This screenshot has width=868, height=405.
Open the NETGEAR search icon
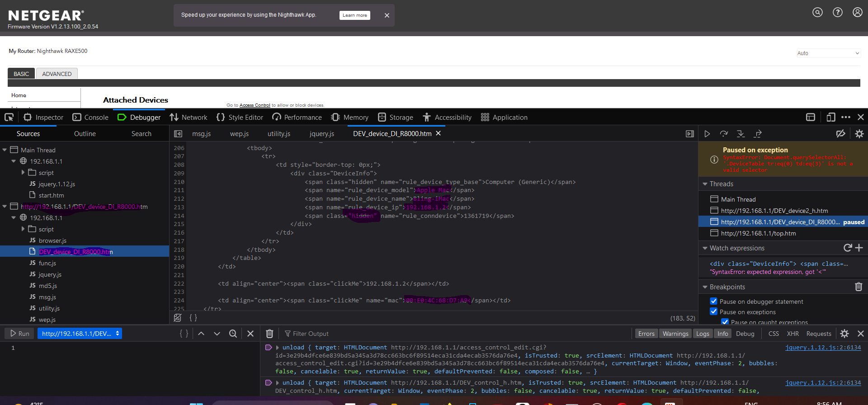(817, 12)
